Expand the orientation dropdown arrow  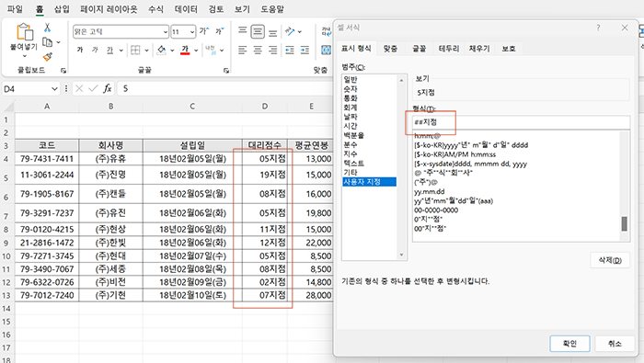point(300,31)
